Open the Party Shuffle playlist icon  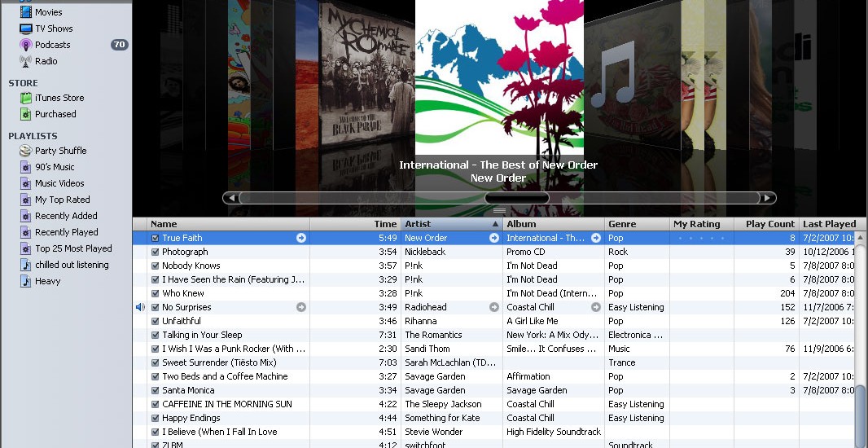tap(25, 151)
